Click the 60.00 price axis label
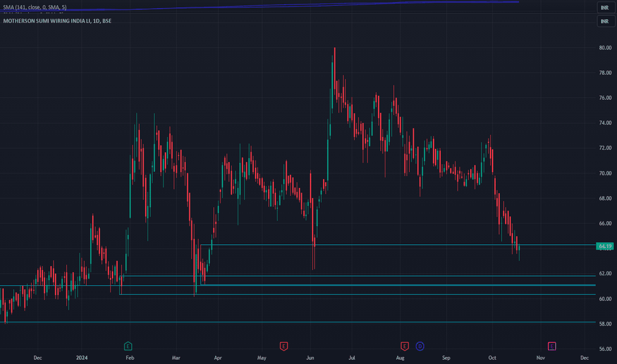The height and width of the screenshot is (364, 617). click(x=605, y=298)
